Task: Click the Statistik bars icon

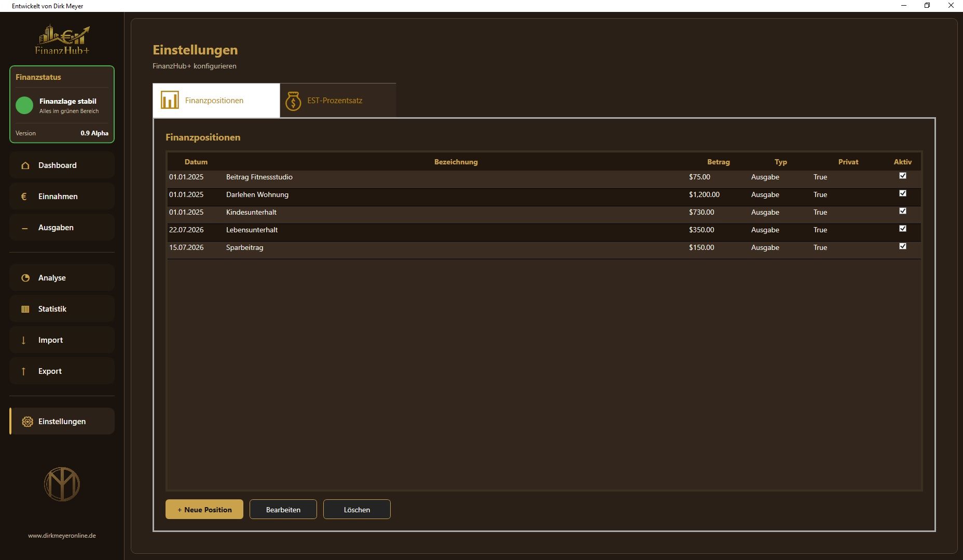Action: [25, 309]
